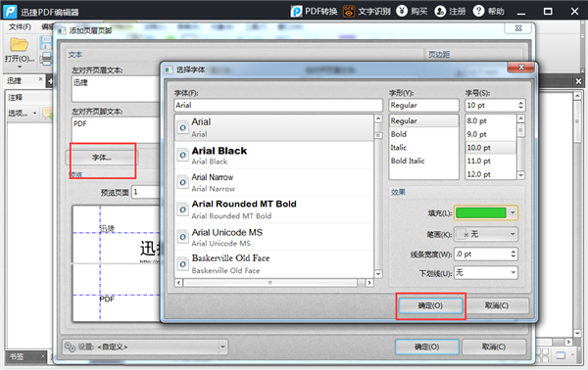
Task: Click the 线条宽度(W) value field
Action: (482, 254)
